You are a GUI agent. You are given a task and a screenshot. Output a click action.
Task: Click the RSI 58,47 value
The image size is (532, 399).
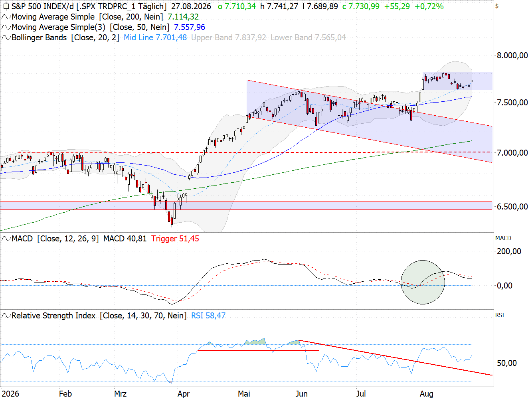pos(208,316)
